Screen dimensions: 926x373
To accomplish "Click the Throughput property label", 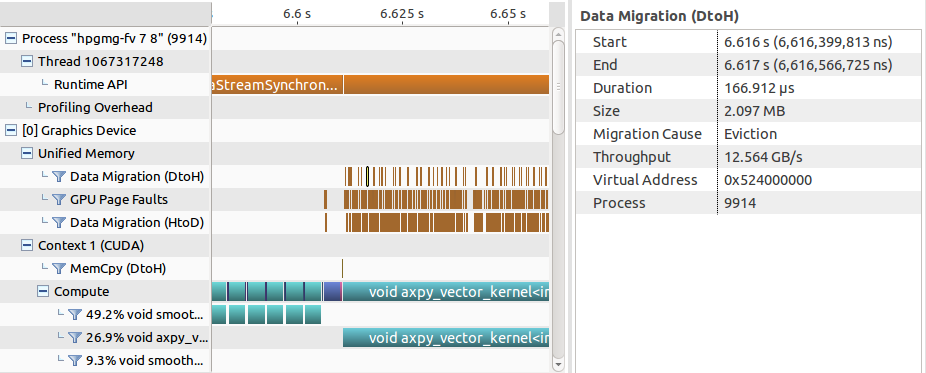I will [x=632, y=157].
